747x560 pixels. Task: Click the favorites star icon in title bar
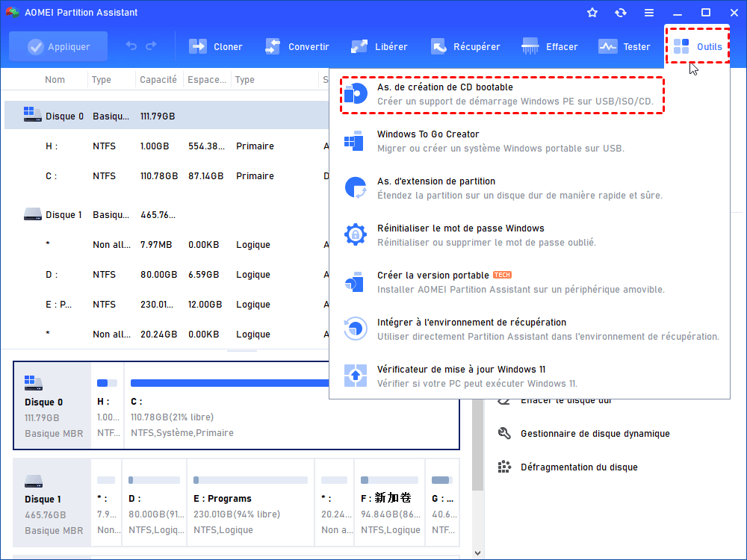592,13
